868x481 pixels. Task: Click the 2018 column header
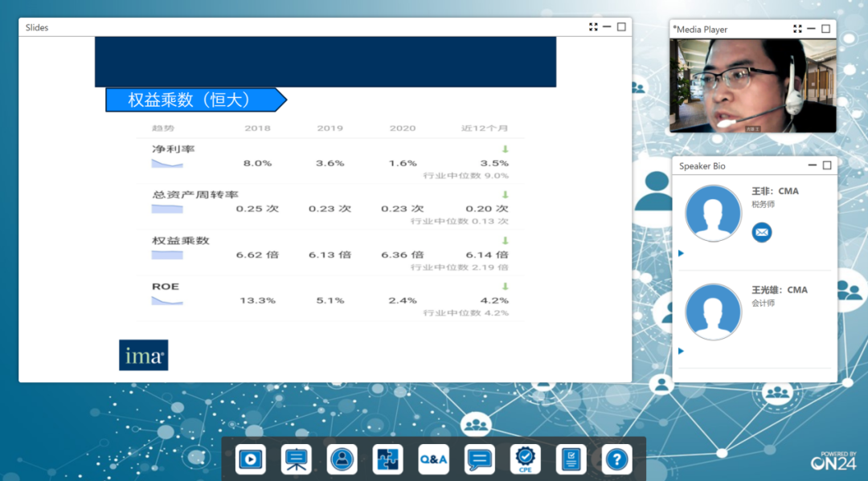coord(257,128)
